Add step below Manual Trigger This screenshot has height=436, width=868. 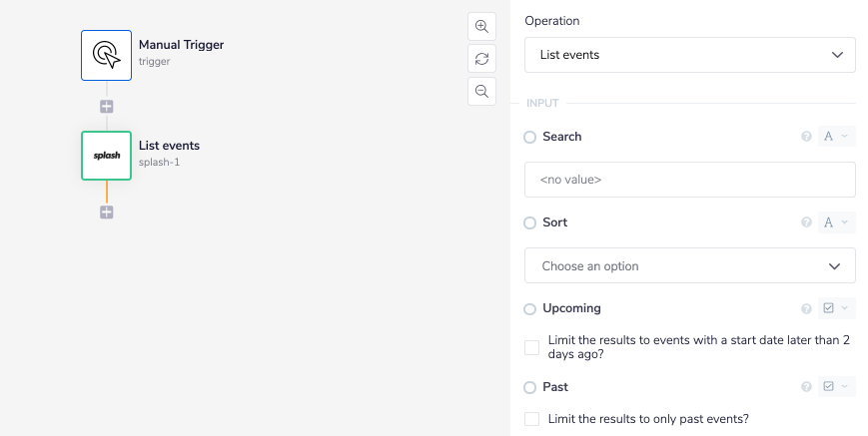coord(107,106)
